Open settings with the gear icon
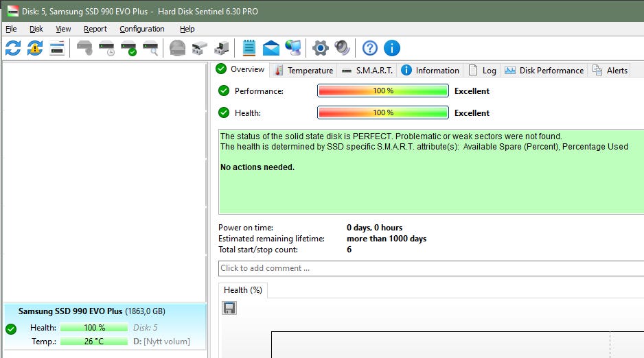 (x=321, y=48)
